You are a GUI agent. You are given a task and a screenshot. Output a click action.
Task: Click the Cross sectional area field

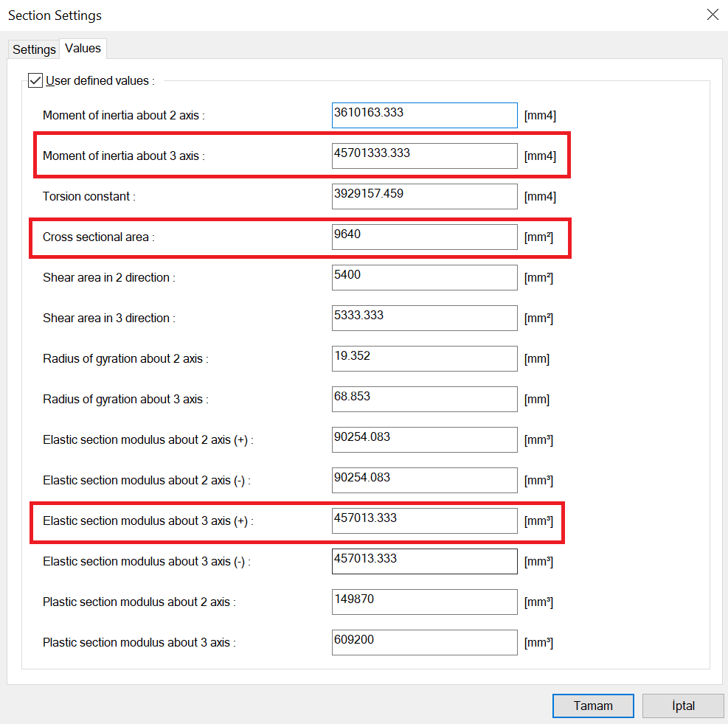tap(424, 237)
